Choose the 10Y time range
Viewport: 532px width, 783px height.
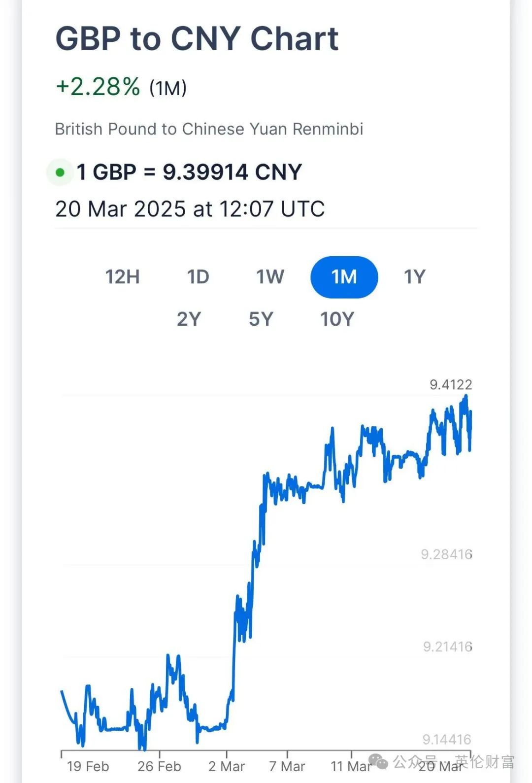pyautogui.click(x=337, y=319)
